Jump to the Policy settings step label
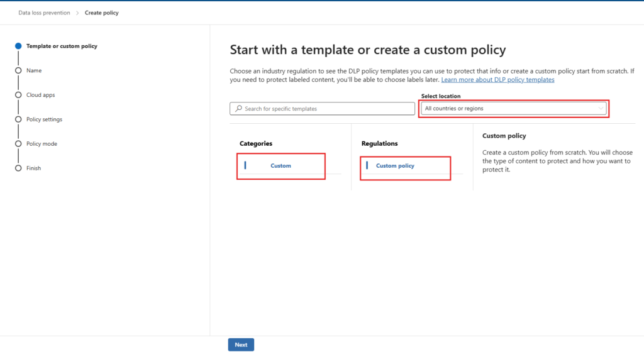This screenshot has width=644, height=352. [44, 119]
